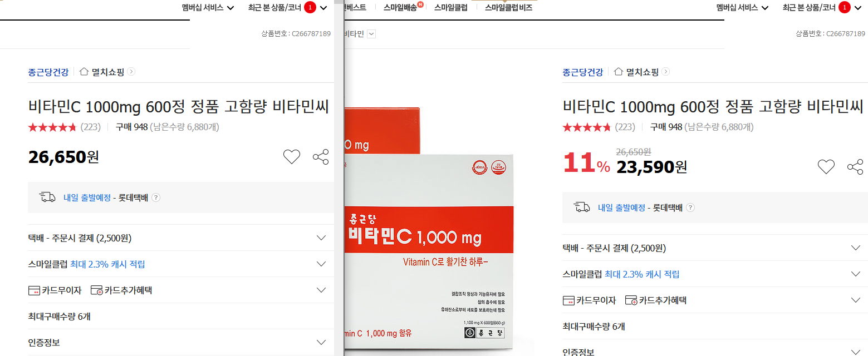Image resolution: width=868 pixels, height=356 pixels.
Task: Open 멸치쇼핑 shop link on 26,650원 page
Action: pos(108,72)
